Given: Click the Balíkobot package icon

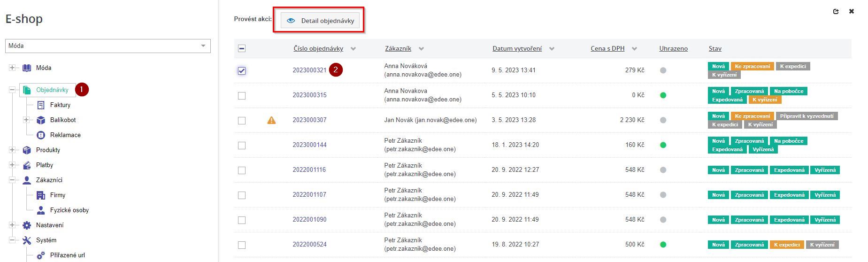Looking at the screenshot, I should 41,120.
